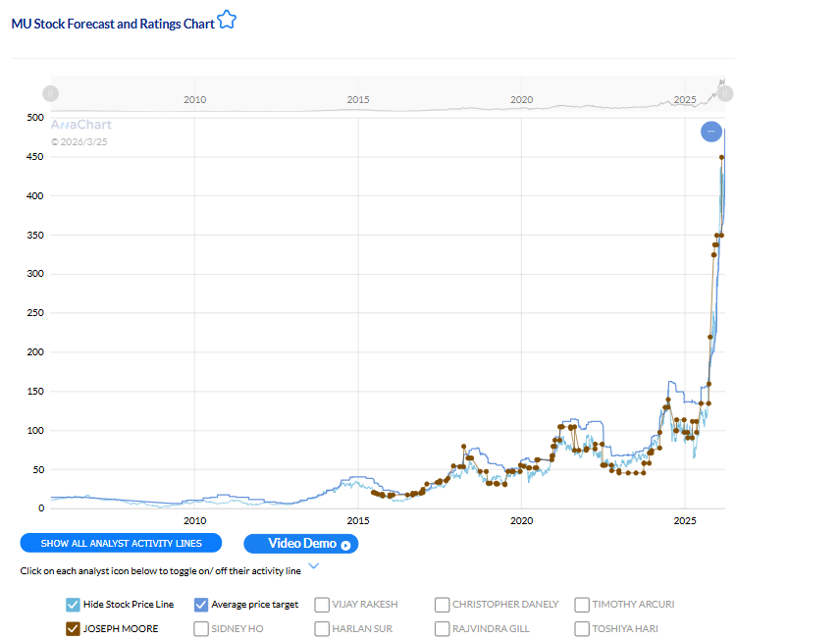Uncheck Hide Stock Price Line

(x=72, y=605)
